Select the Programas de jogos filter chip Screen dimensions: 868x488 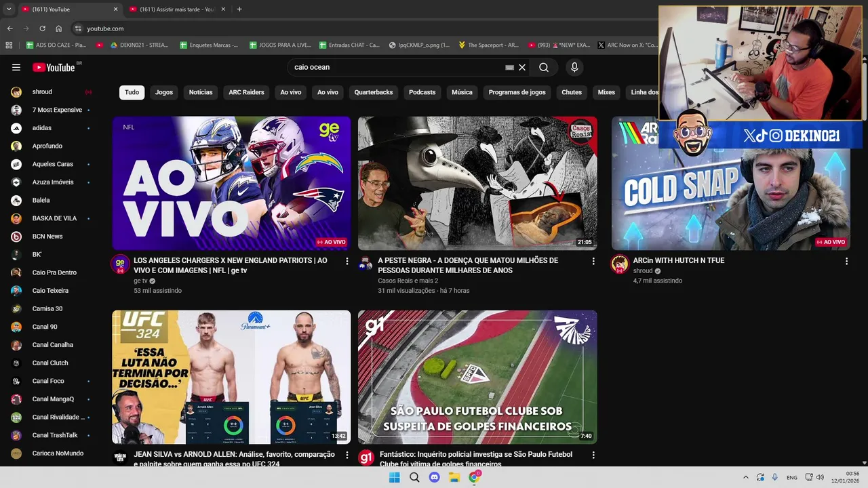(x=517, y=92)
